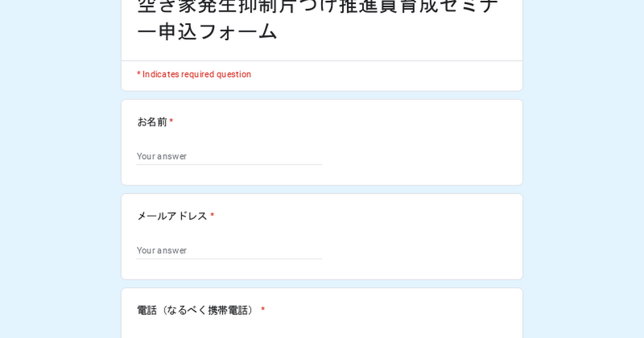
Task: Click the red asterisk beside メールアドレス
Action: [212, 216]
